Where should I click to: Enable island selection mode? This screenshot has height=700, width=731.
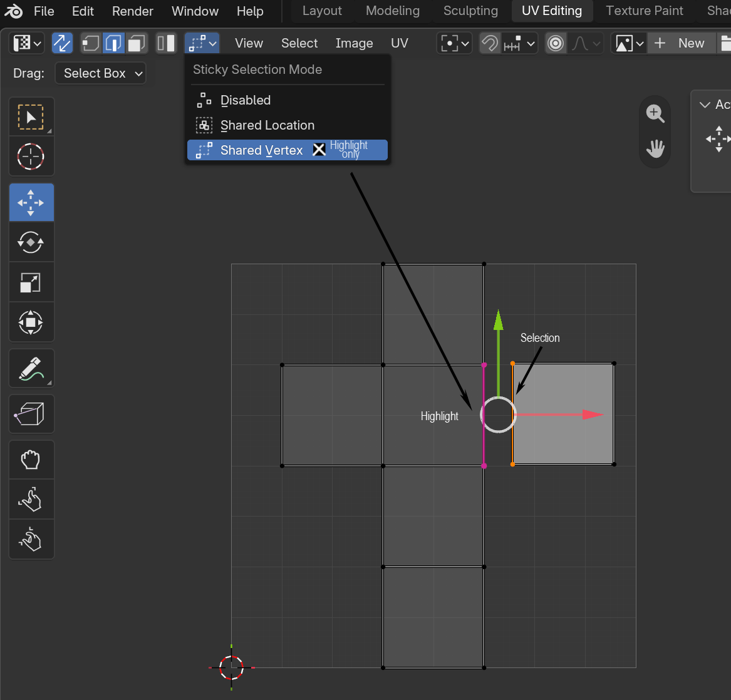[166, 43]
